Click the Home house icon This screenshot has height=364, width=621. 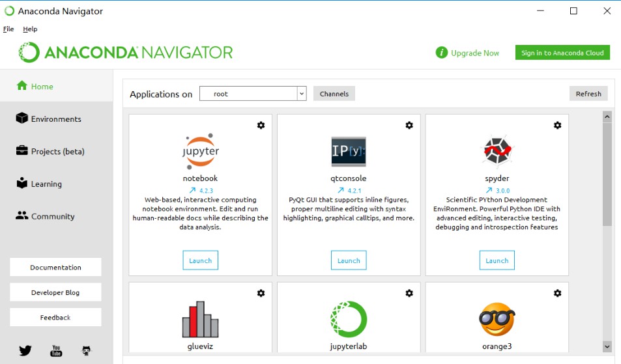[22, 85]
